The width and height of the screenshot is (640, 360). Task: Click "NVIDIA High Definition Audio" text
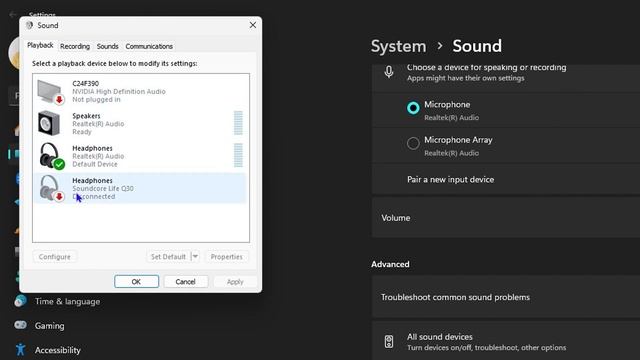[x=119, y=91]
